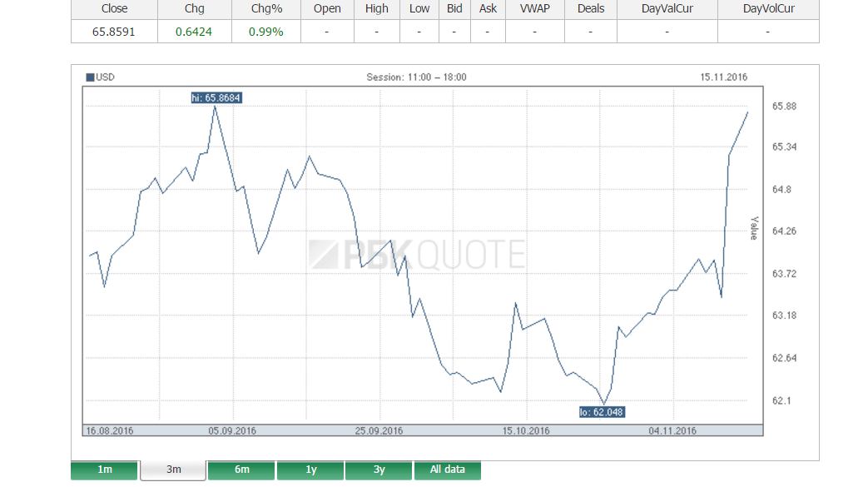This screenshot has height=487, width=868.
Task: Select the 3m period tab
Action: point(173,470)
